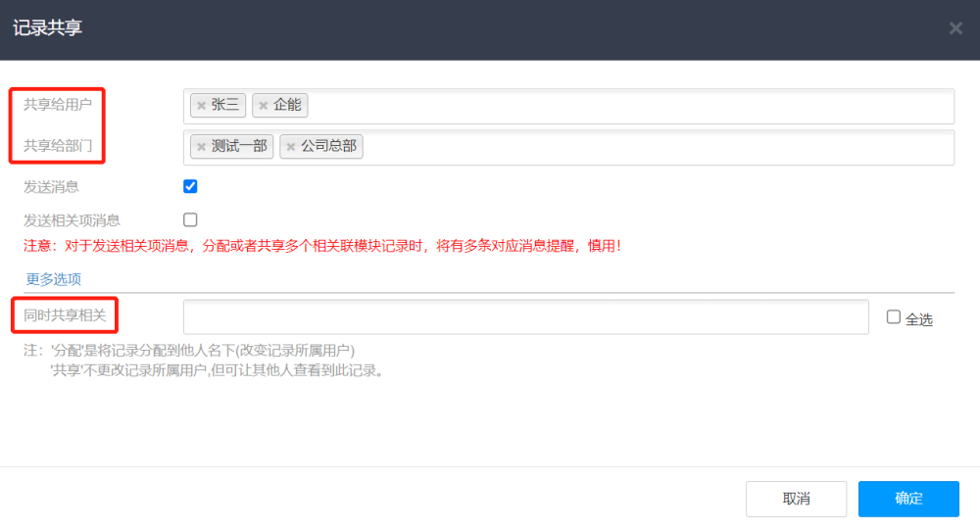Uncheck the 发送消息 checkbox

(x=191, y=186)
